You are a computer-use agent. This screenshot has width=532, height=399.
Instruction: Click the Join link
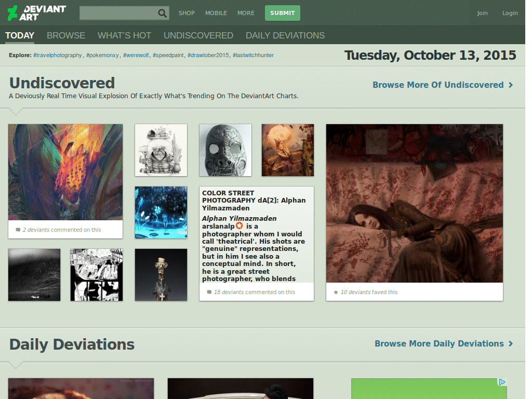pyautogui.click(x=482, y=13)
